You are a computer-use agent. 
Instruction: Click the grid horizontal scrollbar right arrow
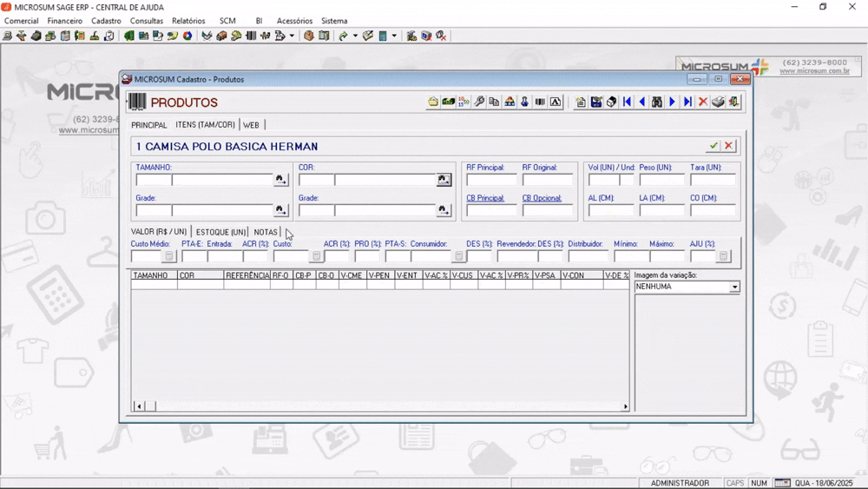tap(626, 406)
